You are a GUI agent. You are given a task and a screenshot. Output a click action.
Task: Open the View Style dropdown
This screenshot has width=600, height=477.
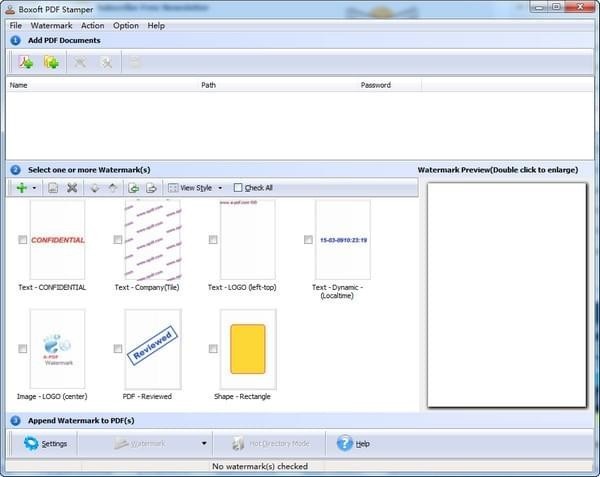click(x=195, y=188)
